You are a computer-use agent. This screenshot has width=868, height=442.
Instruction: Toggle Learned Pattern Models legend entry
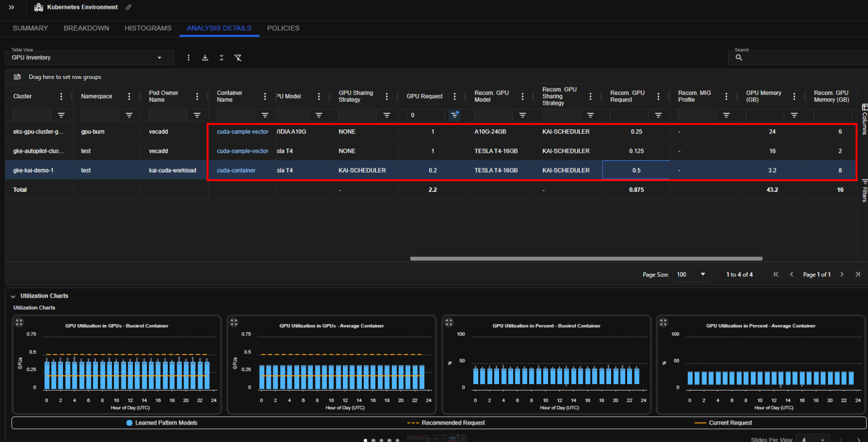(x=162, y=423)
